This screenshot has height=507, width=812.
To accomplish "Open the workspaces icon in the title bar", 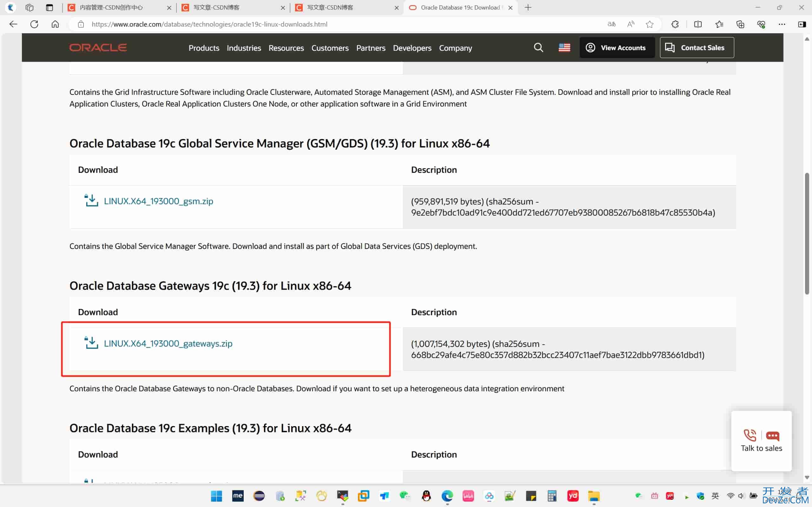I will pyautogui.click(x=30, y=7).
